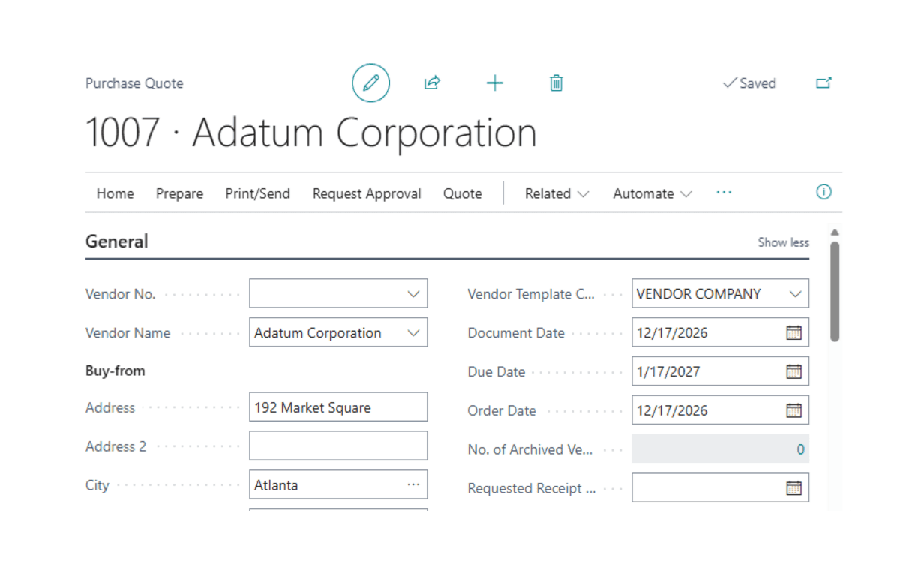
Task: Click Show less in General section
Action: 783,242
